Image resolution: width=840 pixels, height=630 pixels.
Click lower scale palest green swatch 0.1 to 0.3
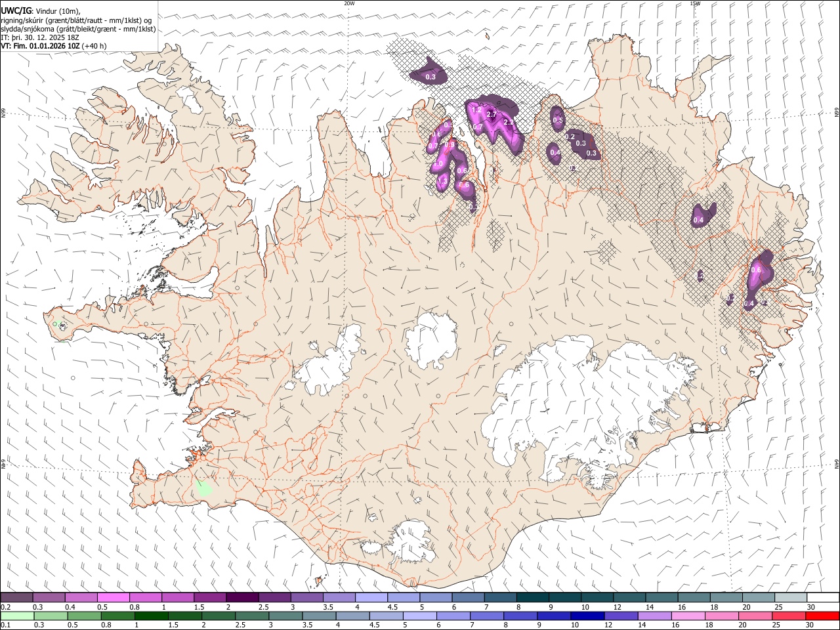point(16,616)
